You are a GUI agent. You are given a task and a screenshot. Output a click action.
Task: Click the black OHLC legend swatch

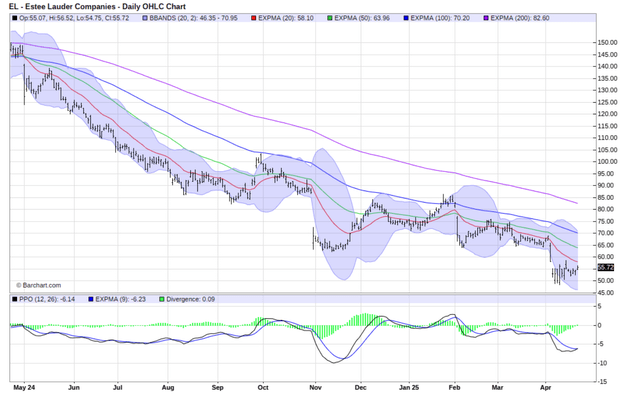(x=15, y=18)
